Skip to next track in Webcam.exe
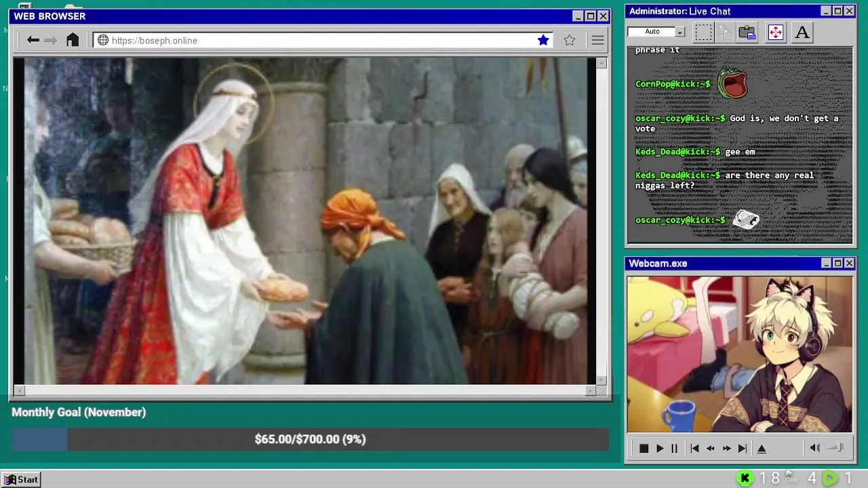868x488 pixels. [743, 448]
